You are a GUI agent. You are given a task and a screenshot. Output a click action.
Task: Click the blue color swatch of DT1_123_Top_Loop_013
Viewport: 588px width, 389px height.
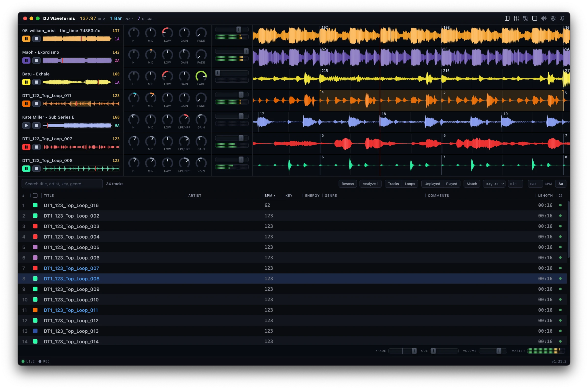(35, 331)
